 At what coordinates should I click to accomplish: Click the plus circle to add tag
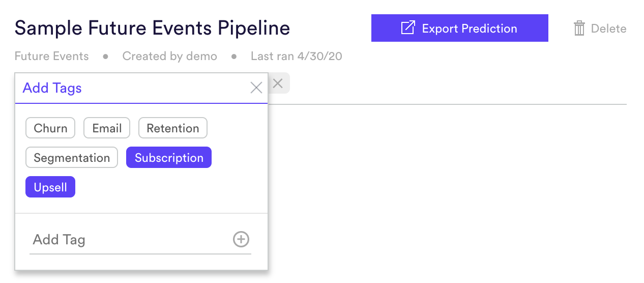(x=241, y=239)
